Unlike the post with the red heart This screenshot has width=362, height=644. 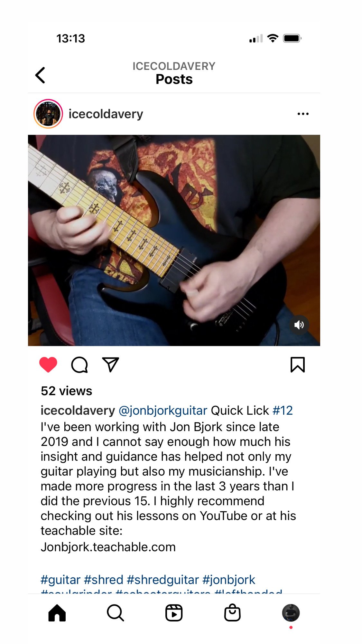48,365
